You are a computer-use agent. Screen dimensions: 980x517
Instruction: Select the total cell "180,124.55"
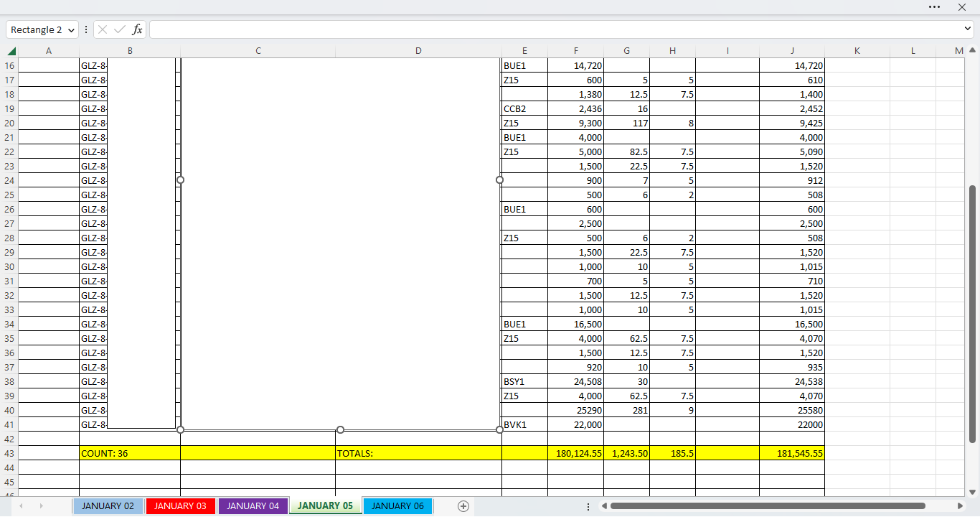tap(575, 453)
